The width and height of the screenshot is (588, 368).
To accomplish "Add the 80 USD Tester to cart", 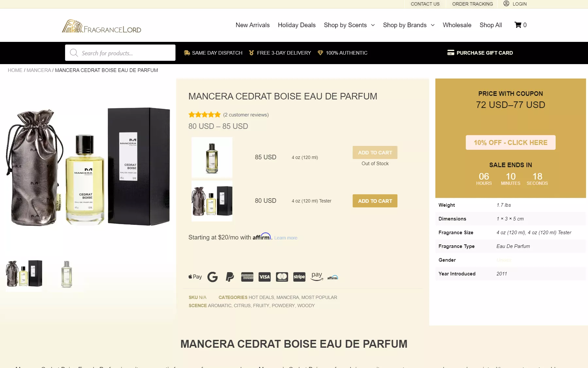I will [x=375, y=201].
